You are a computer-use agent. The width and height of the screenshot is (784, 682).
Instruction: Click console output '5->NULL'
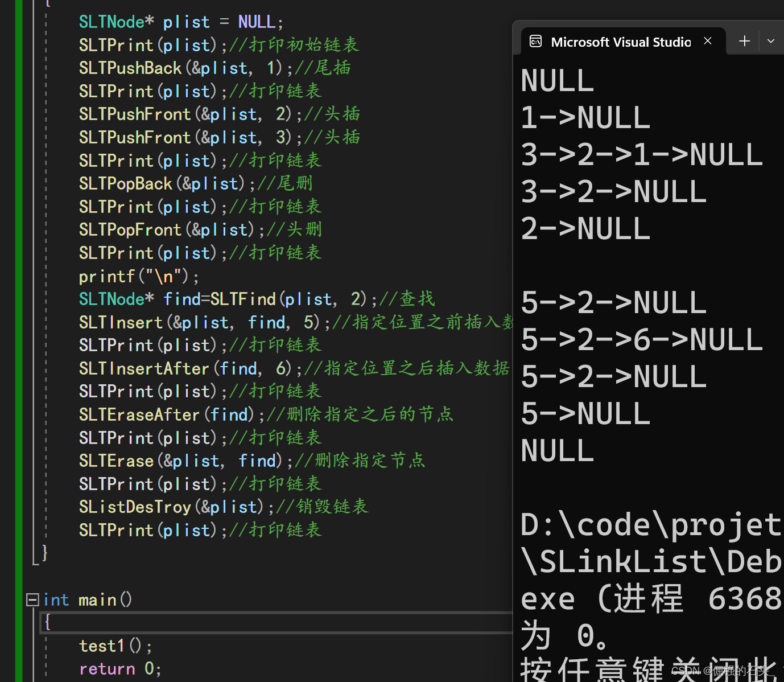coord(585,414)
